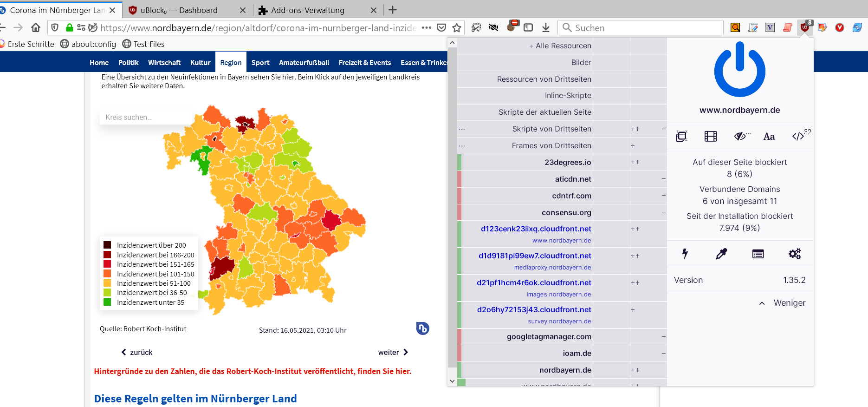Screen dimensions: 868x407
Task: Bookmark this page with the star icon
Action: 457,28
